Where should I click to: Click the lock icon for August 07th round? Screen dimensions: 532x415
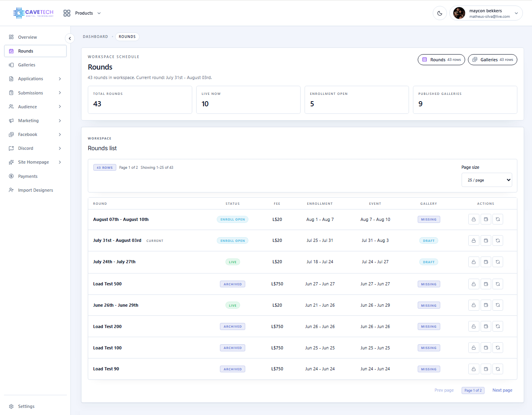(473, 219)
